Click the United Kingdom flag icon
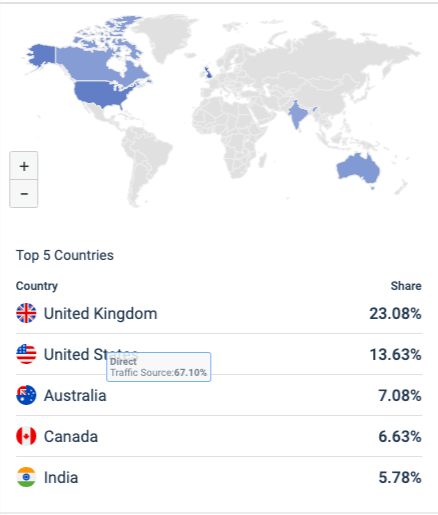 click(x=26, y=313)
